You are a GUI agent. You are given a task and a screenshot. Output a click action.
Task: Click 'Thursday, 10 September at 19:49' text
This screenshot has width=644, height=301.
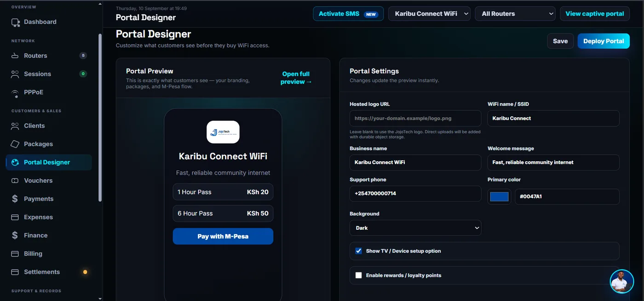pyautogui.click(x=151, y=9)
